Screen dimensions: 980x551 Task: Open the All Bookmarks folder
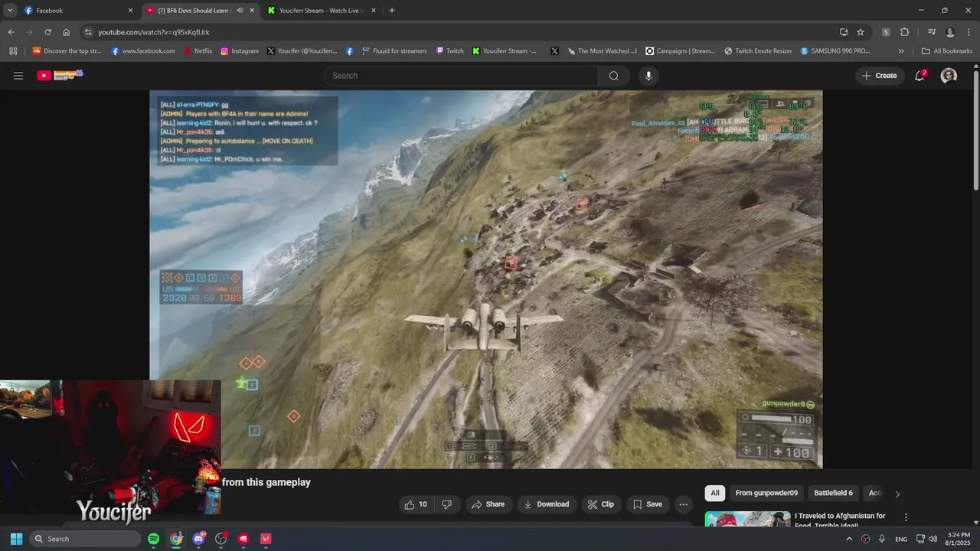[946, 51]
